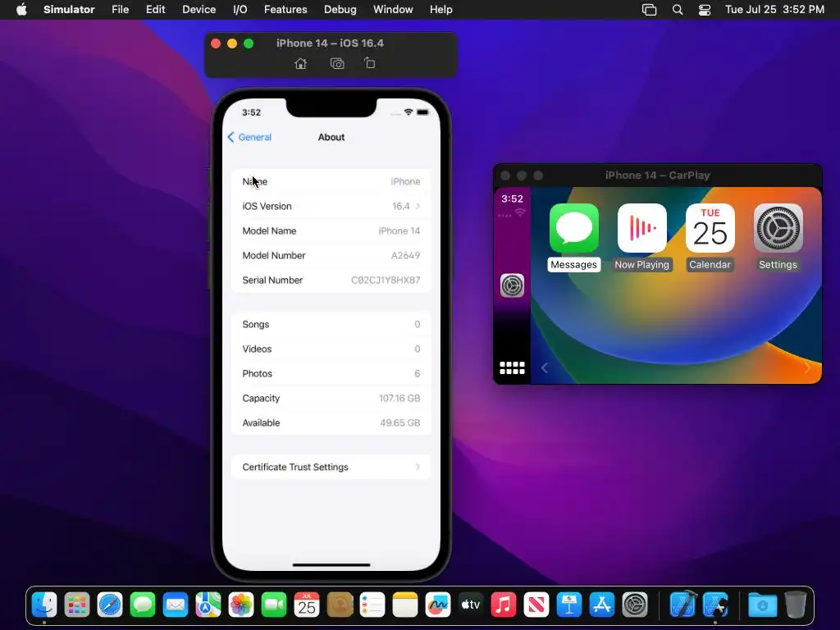Open Spotlight search in menu bar
This screenshot has width=840, height=630.
678,10
